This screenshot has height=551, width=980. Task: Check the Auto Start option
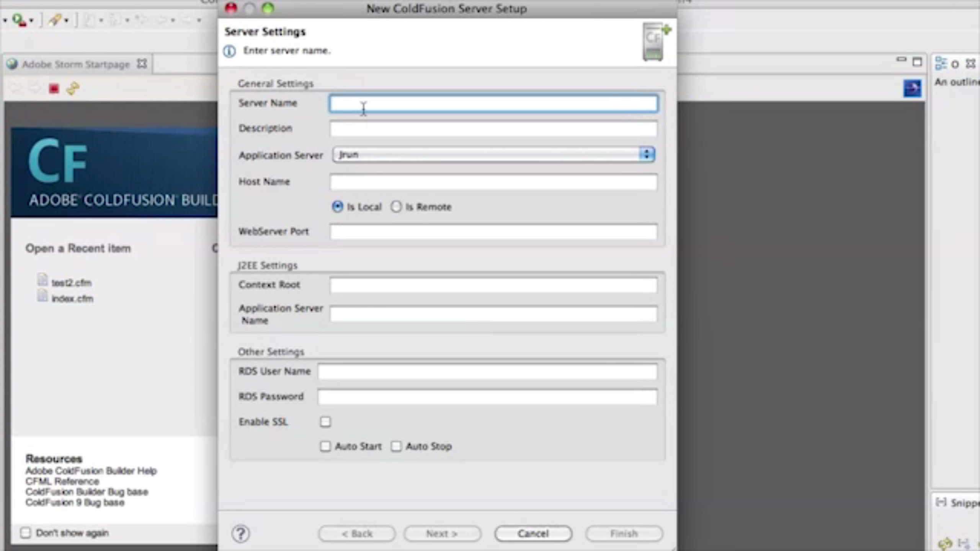coord(325,446)
